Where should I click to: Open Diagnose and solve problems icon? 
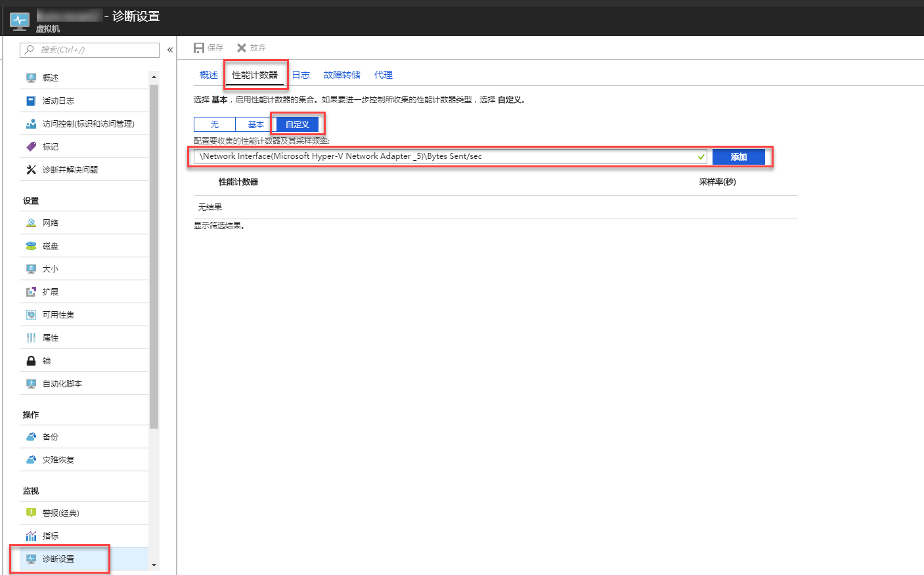31,169
